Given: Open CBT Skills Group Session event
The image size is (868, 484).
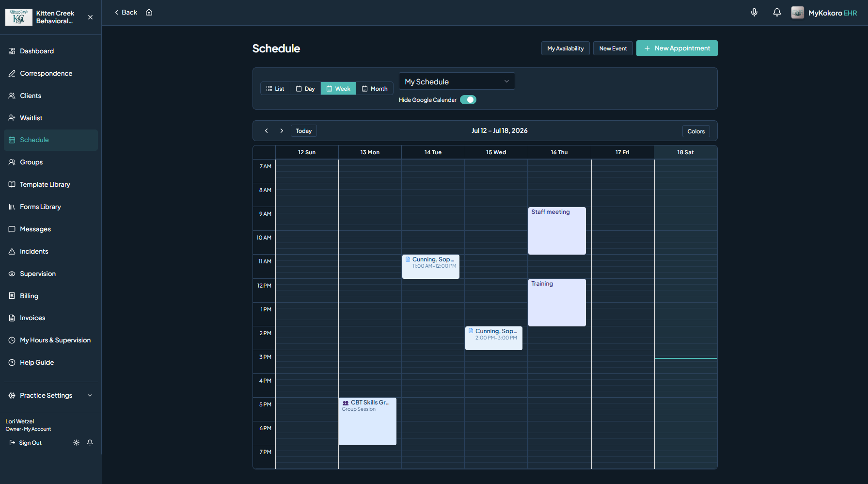Looking at the screenshot, I should 367,421.
